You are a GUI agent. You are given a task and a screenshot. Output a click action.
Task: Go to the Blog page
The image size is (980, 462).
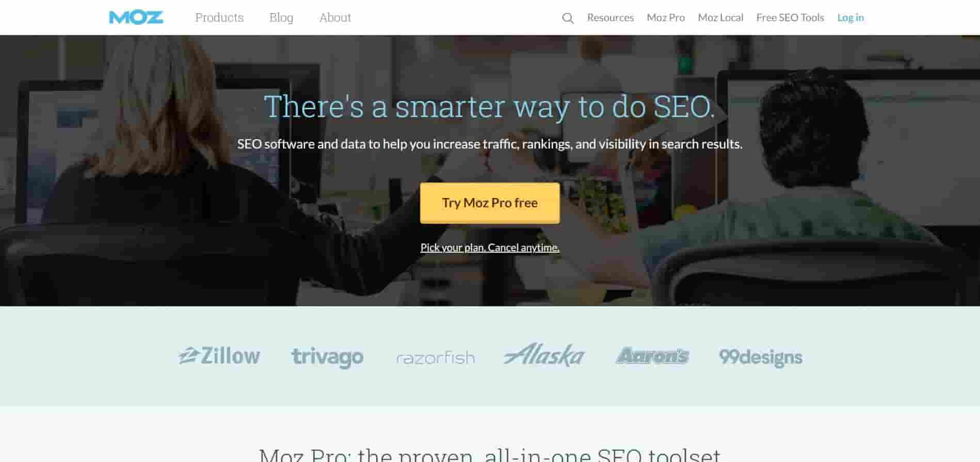(x=281, y=18)
